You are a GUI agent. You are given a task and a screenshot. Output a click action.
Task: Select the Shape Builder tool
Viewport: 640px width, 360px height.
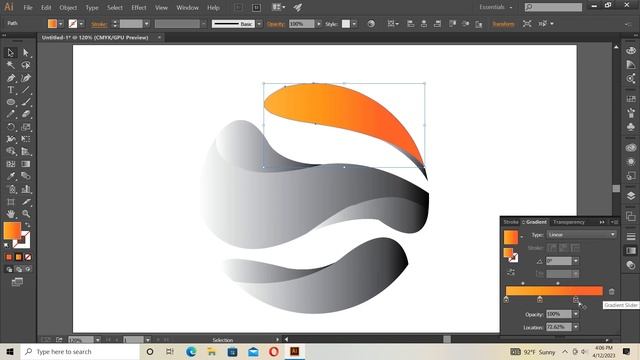(11, 151)
